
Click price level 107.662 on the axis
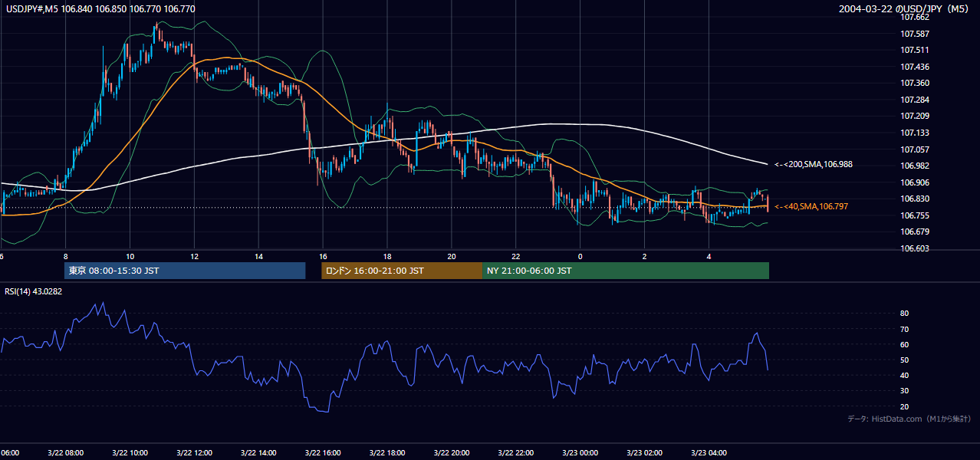(x=914, y=17)
